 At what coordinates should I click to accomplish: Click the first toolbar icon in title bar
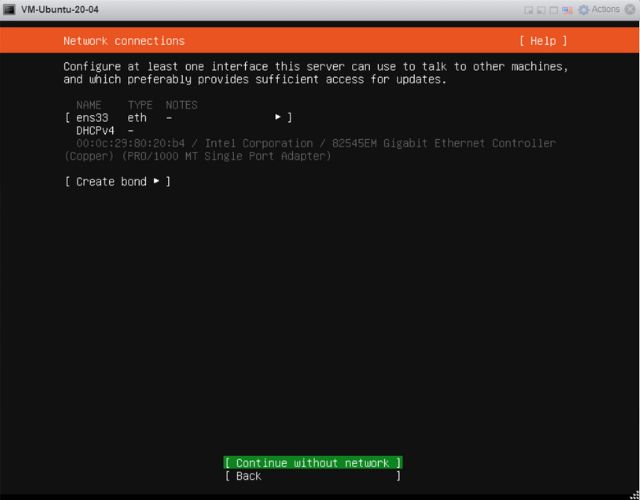pyautogui.click(x=529, y=10)
